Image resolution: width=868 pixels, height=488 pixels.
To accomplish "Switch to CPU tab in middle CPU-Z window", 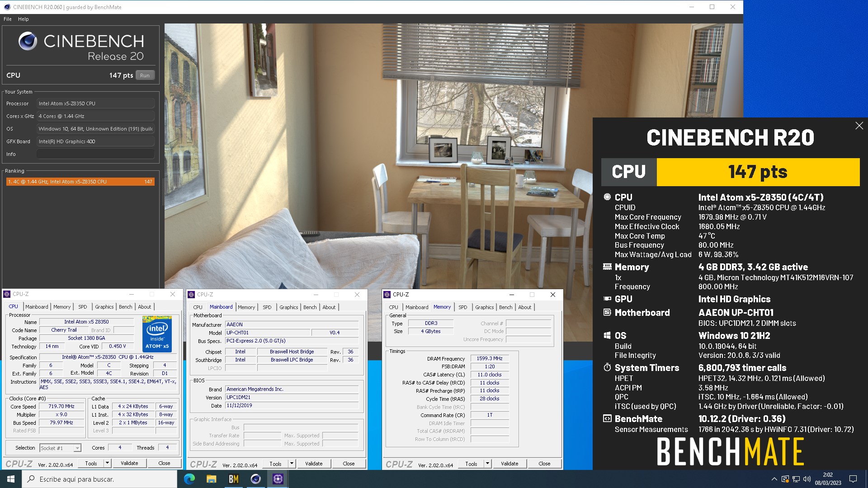I will tap(198, 307).
